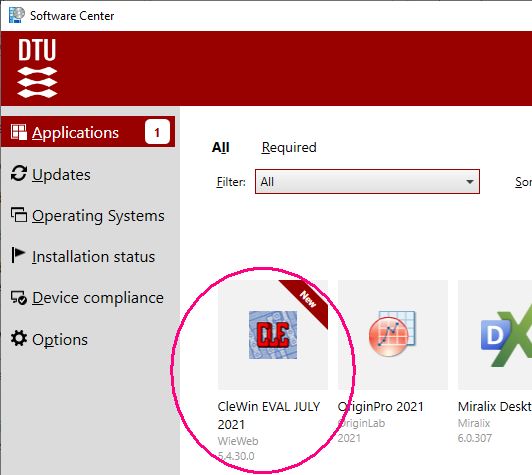Click the Filter label text
Viewport: 532px width, 475px height.
pyautogui.click(x=231, y=182)
